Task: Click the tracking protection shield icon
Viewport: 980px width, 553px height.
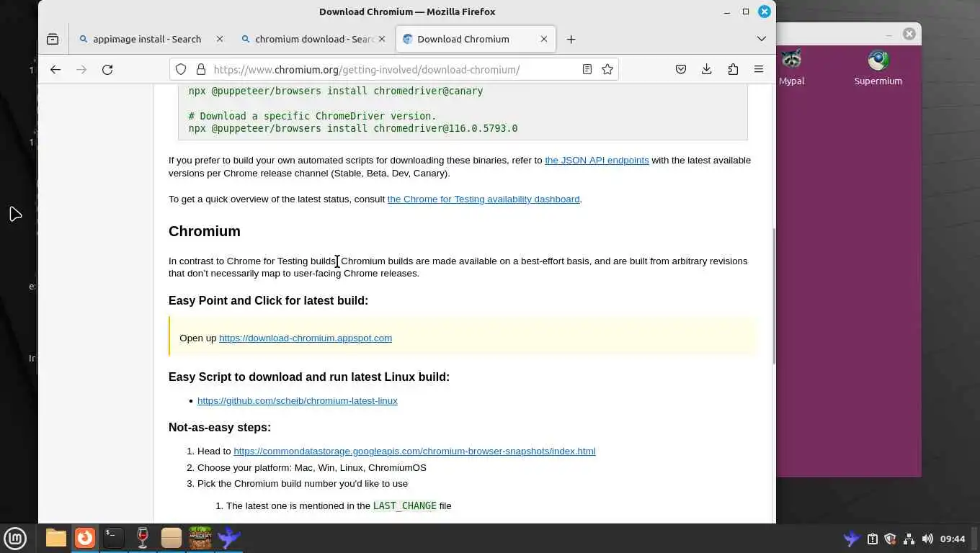Action: (181, 69)
